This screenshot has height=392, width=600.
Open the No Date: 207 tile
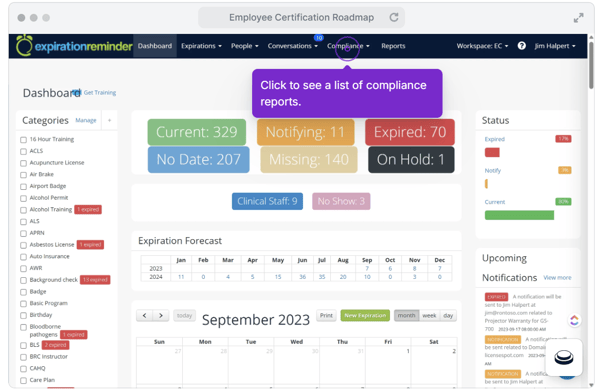tap(199, 160)
